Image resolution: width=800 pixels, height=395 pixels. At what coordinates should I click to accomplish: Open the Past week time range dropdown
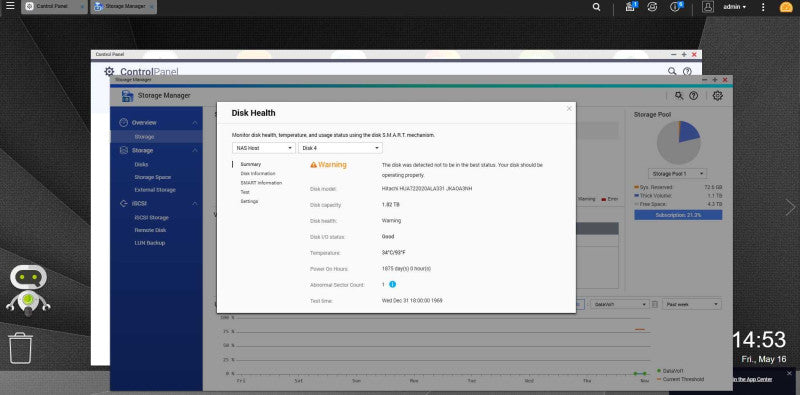coord(691,304)
